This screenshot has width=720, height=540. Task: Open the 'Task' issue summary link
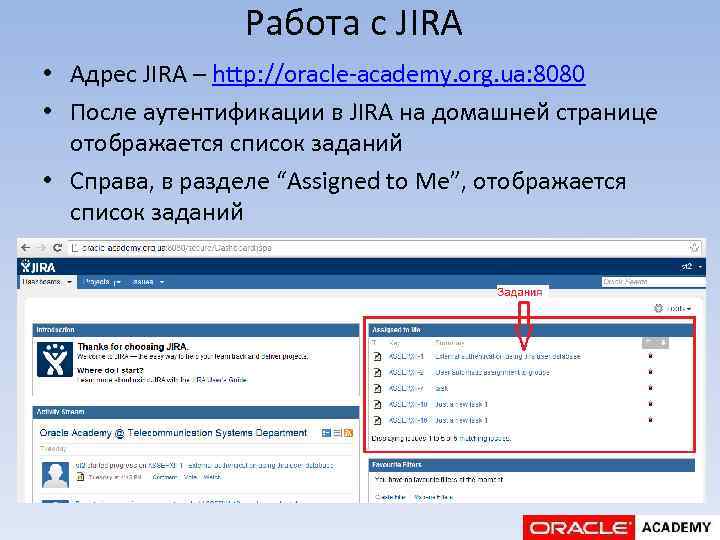[x=441, y=388]
